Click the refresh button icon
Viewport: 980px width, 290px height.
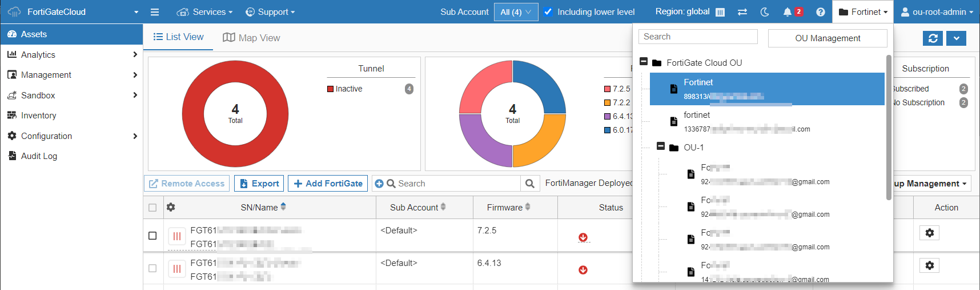(x=933, y=38)
